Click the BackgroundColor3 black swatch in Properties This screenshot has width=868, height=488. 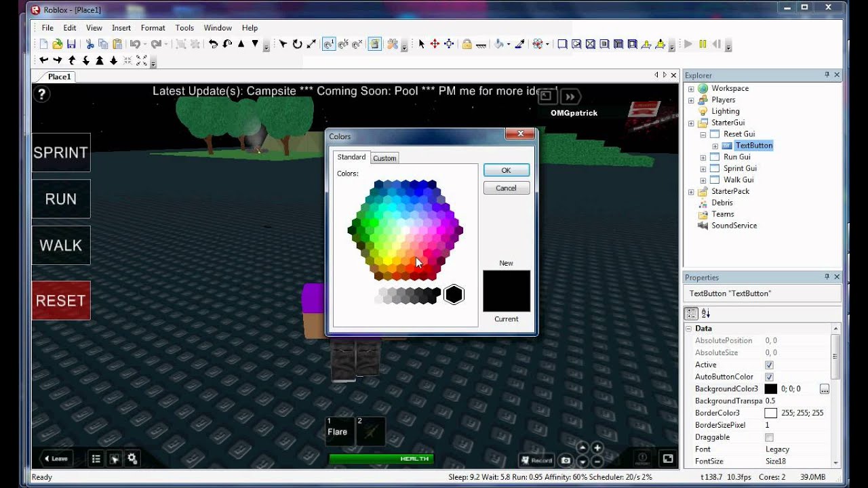pos(771,389)
